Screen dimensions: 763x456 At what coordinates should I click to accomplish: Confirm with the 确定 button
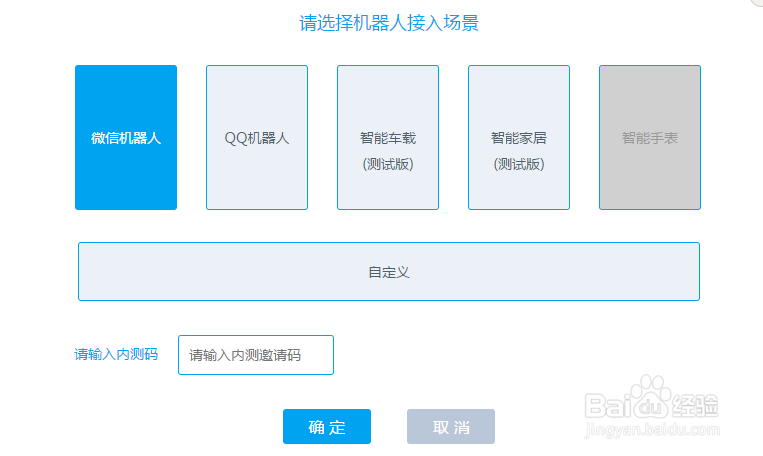327,426
